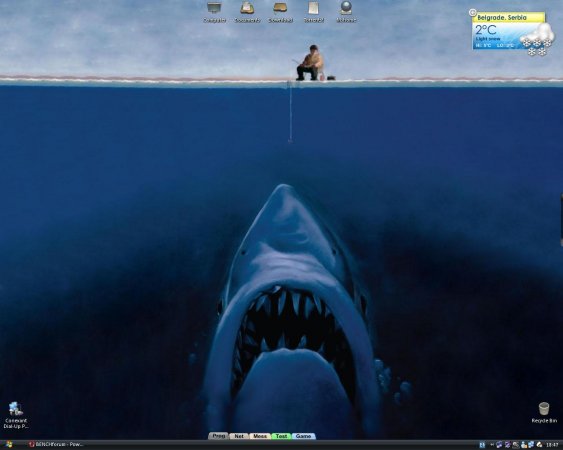Open the Downloads folder icon in the dock
The image size is (563, 450).
point(280,8)
